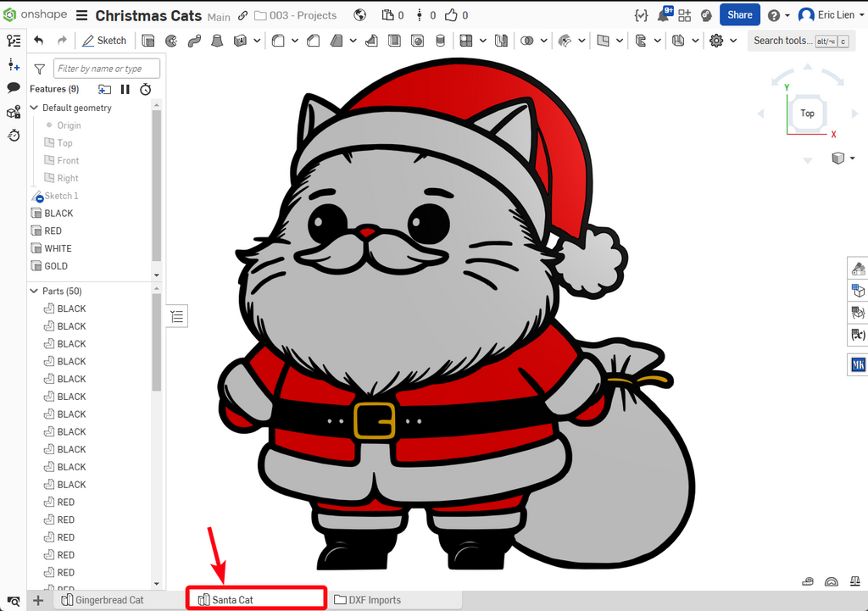
Task: Select the Draft tool
Action: pyautogui.click(x=336, y=41)
